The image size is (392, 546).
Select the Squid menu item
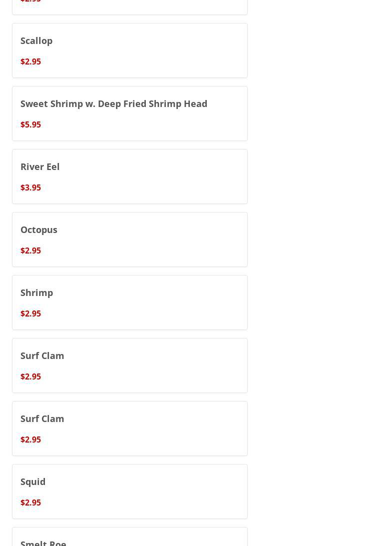tap(33, 481)
